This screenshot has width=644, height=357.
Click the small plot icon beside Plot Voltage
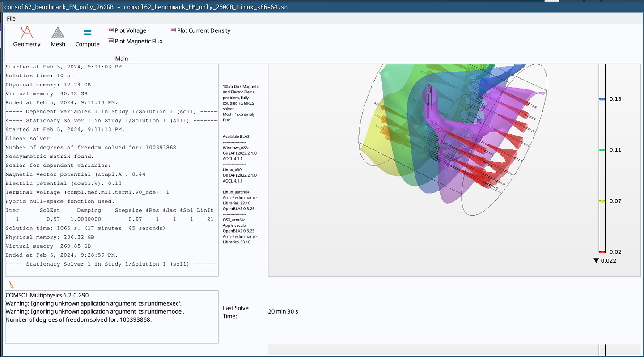pos(110,30)
